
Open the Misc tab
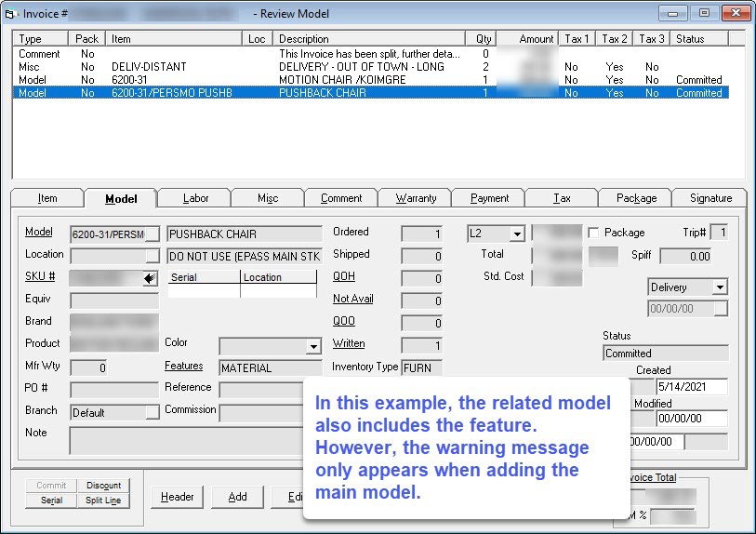point(268,198)
